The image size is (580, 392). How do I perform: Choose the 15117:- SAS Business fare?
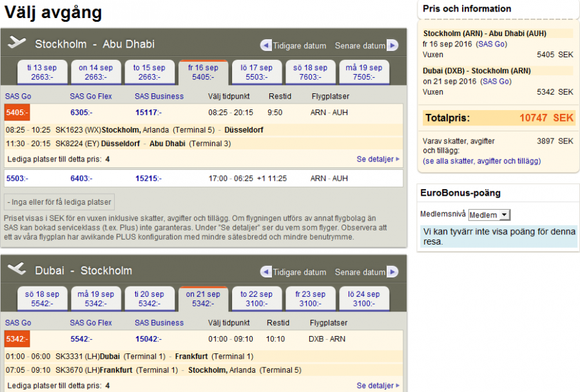[x=148, y=113]
